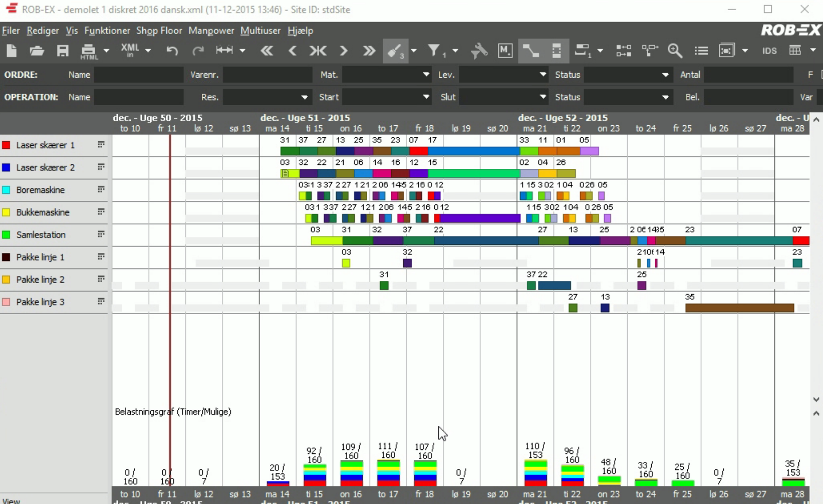The height and width of the screenshot is (504, 823).
Task: Open the XML import dropdown arrow
Action: coord(148,51)
